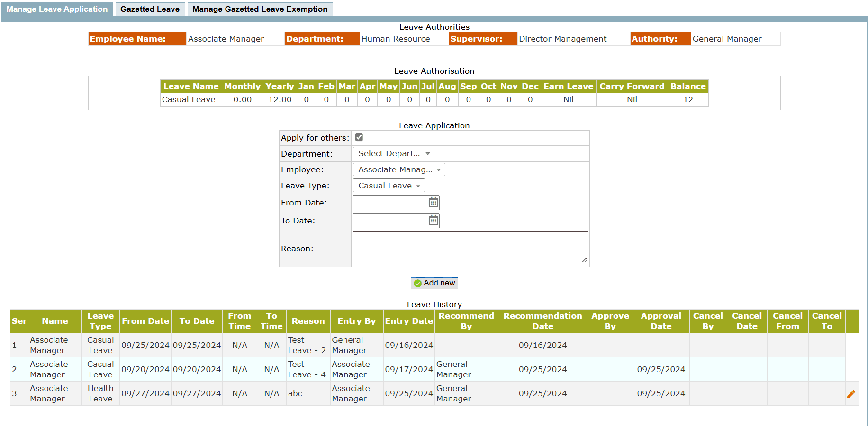Expand the Department dropdown
This screenshot has width=868, height=427.
[x=393, y=153]
